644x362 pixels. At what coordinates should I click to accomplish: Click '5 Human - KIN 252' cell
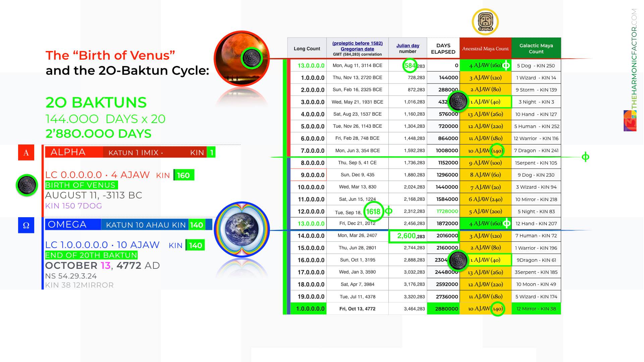(x=536, y=126)
